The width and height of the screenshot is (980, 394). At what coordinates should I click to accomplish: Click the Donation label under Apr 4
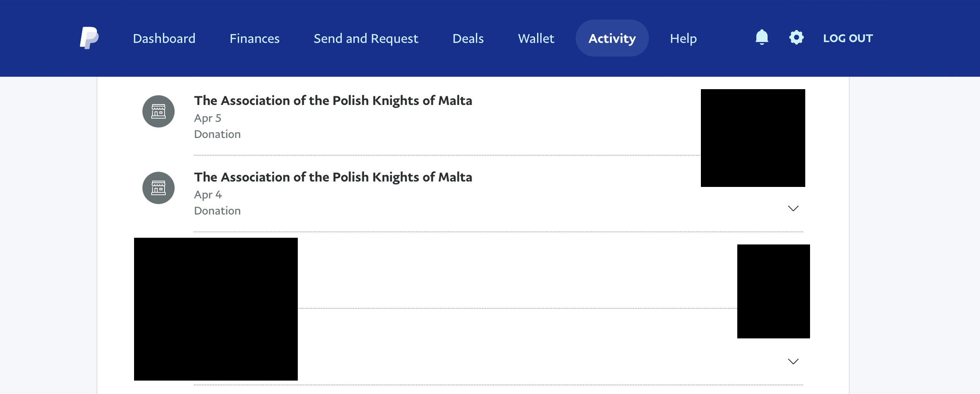click(217, 211)
